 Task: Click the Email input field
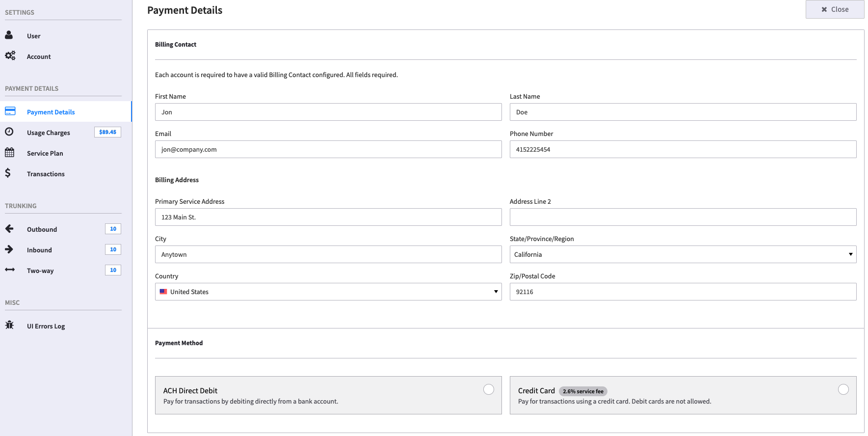328,149
